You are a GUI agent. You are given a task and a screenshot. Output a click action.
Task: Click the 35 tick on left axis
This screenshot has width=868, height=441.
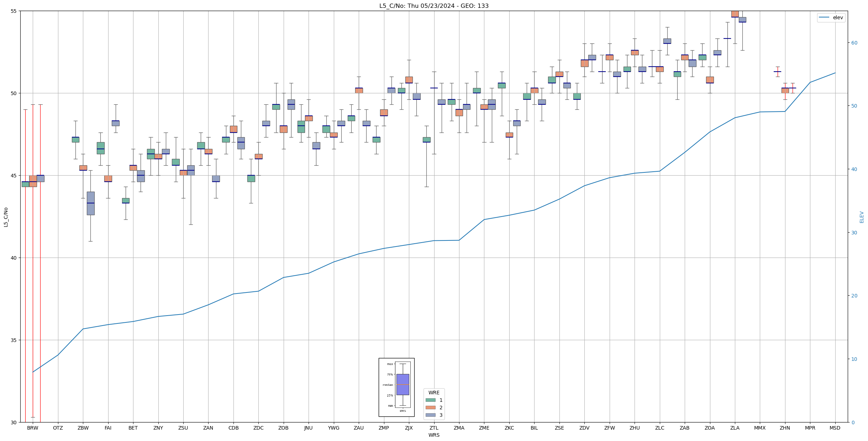click(x=14, y=340)
